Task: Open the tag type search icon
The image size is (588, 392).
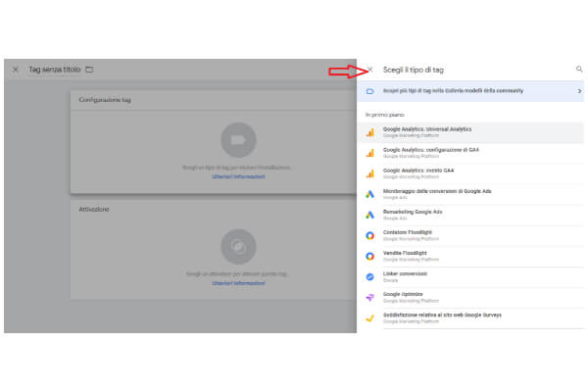Action: [x=579, y=69]
